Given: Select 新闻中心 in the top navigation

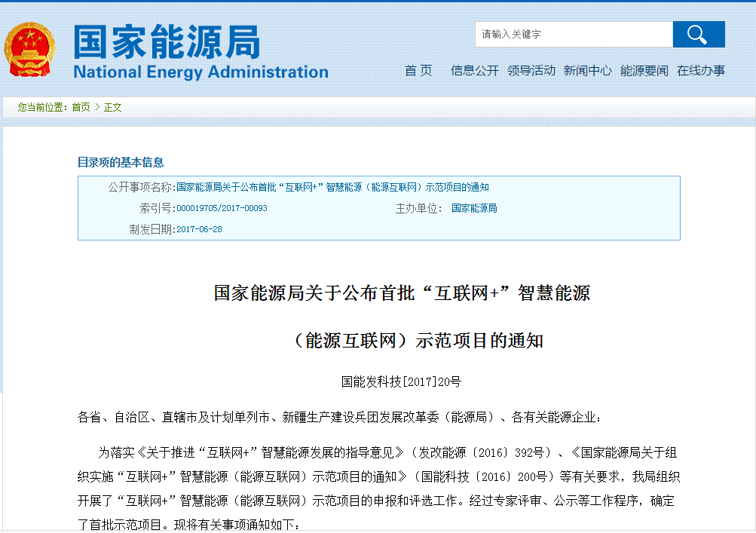Looking at the screenshot, I should point(587,71).
